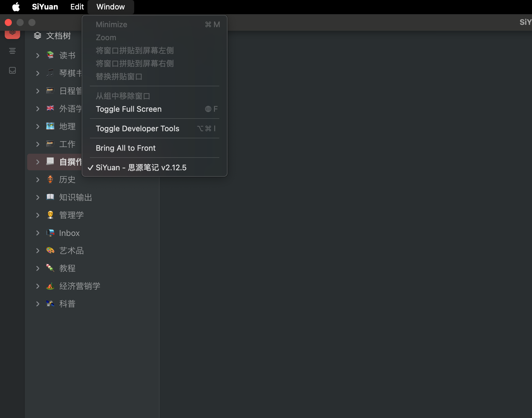This screenshot has width=532, height=418.
Task: Click the person icon for 管理学
Action: [50, 215]
